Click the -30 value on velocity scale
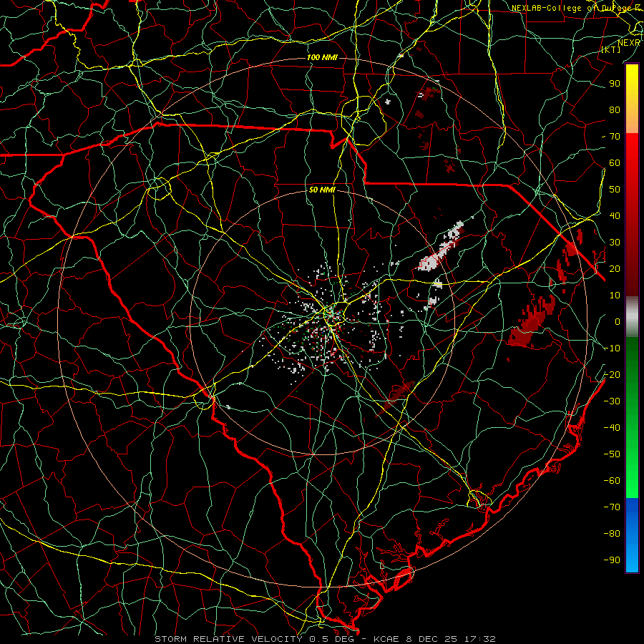The height and width of the screenshot is (644, 644). (x=612, y=401)
